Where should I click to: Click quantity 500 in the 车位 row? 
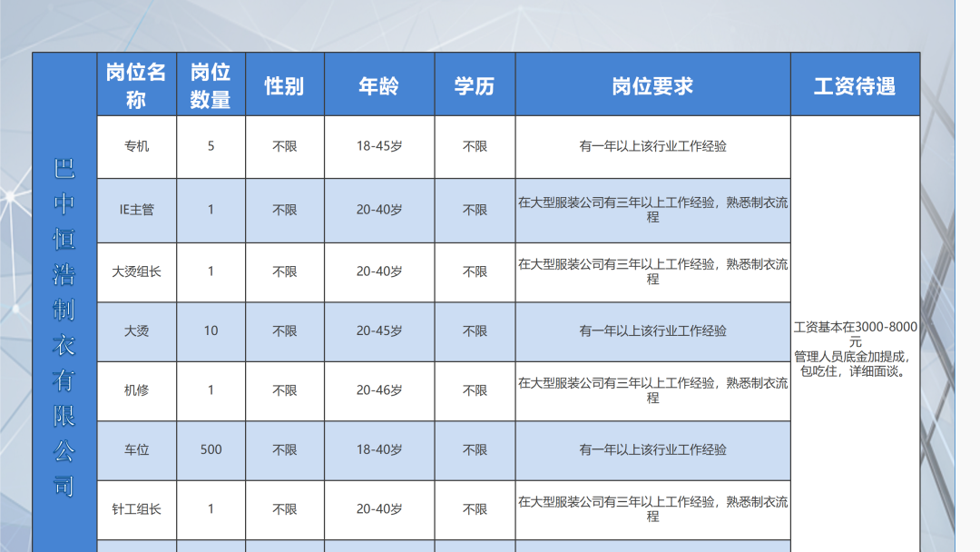(x=211, y=449)
